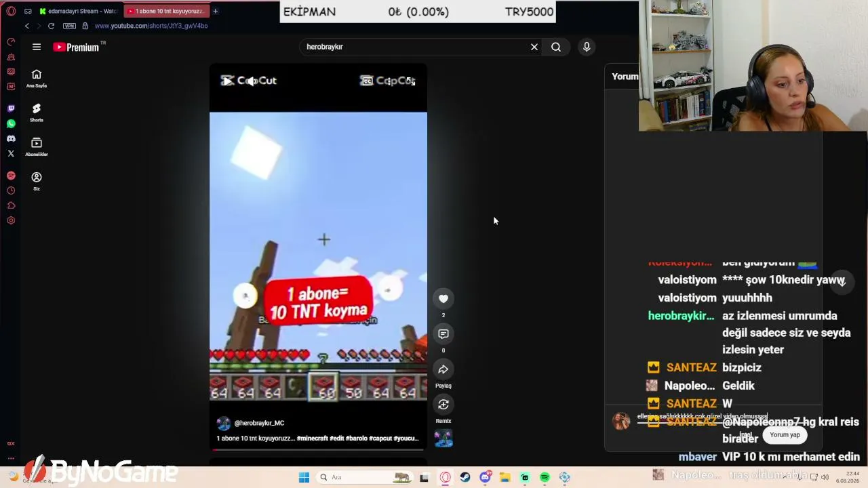Seek on the Short progress bar
This screenshot has height=488, width=868.
tap(318, 449)
